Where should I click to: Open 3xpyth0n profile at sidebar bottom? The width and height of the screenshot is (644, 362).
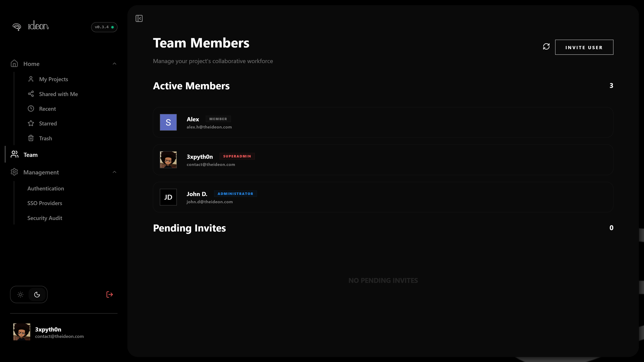click(48, 332)
